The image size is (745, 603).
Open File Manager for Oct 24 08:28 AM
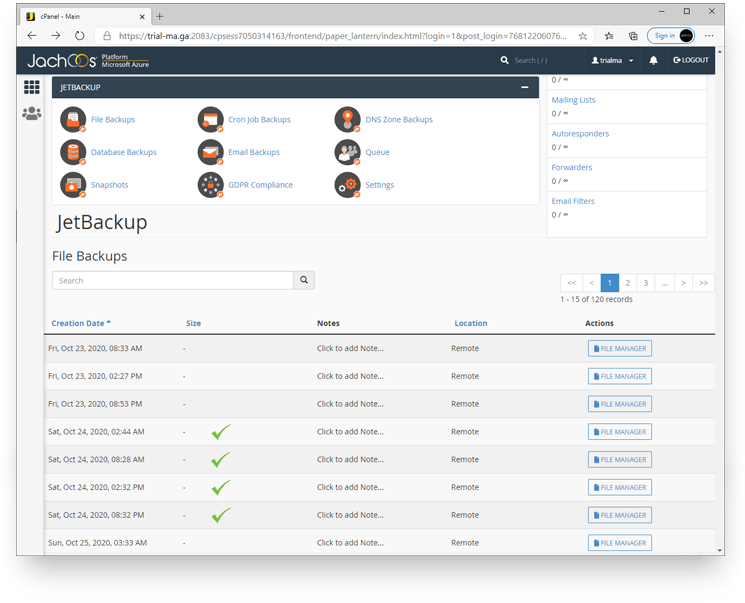click(620, 459)
